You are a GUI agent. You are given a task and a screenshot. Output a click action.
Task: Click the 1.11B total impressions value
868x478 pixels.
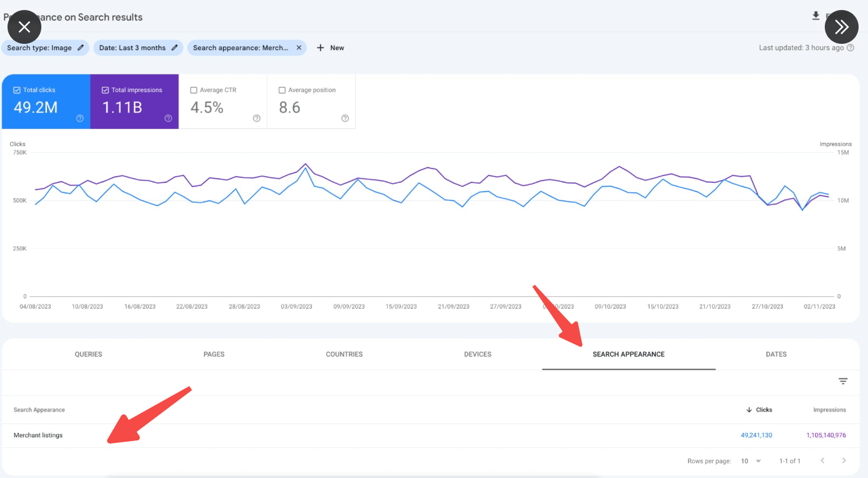click(121, 107)
